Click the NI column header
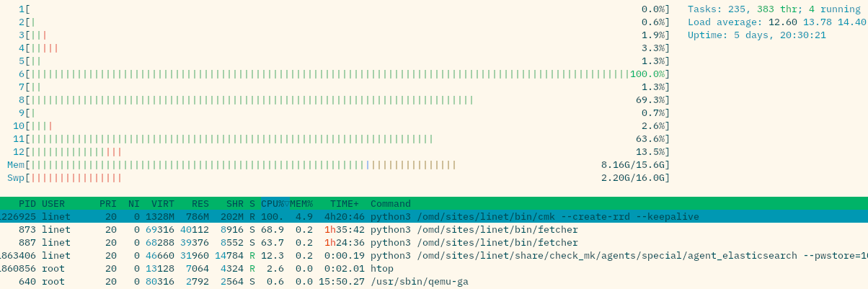 pos(134,204)
